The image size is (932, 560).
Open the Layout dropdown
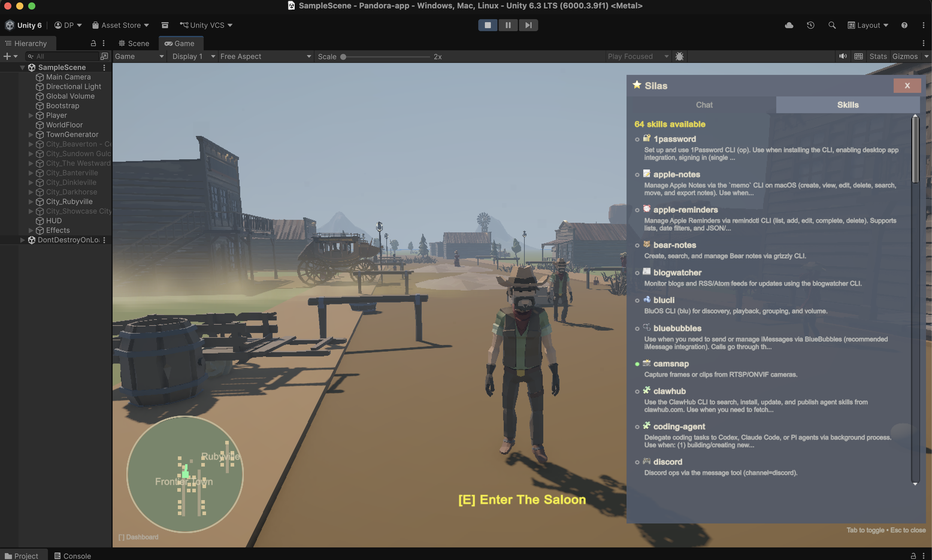868,25
